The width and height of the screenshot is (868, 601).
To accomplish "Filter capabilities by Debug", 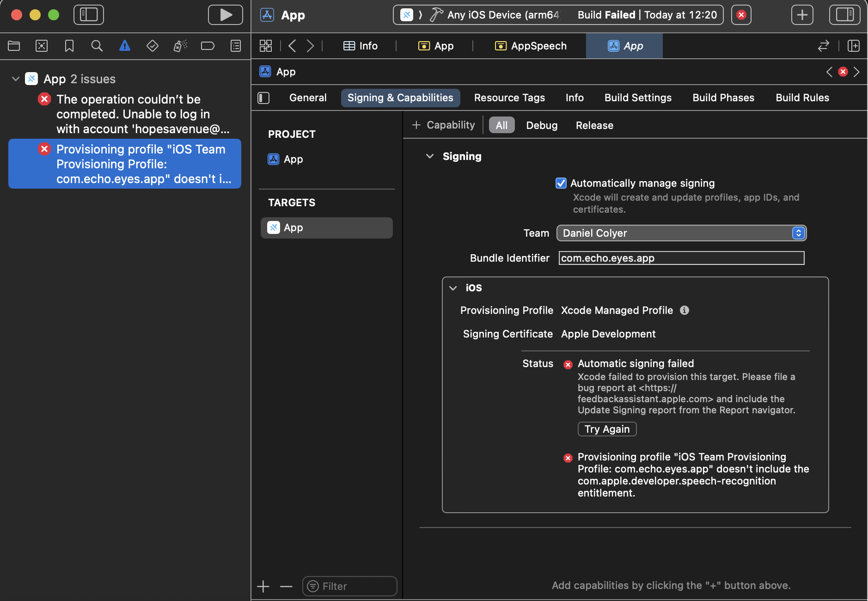I will [x=542, y=125].
